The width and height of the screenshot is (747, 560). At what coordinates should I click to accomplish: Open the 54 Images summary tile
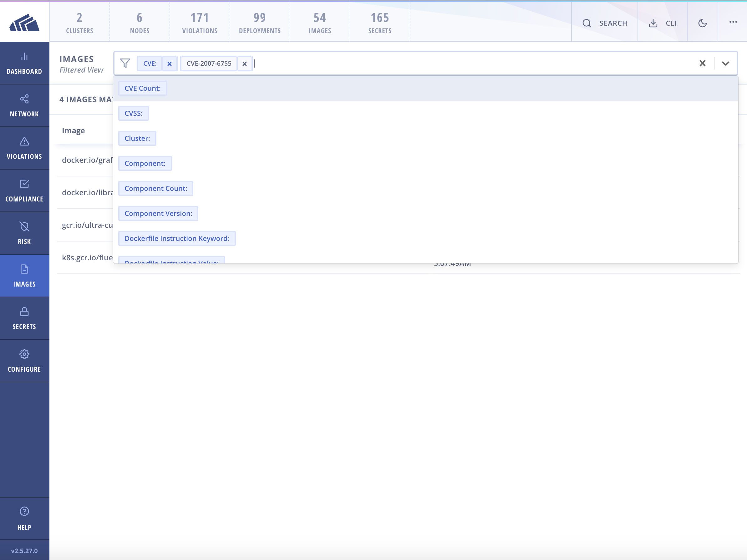pos(320,22)
